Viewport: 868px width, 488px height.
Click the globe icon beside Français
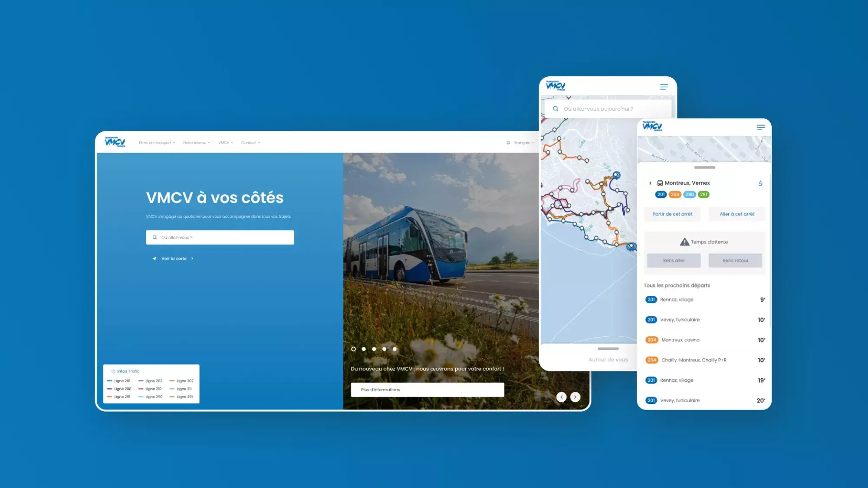(508, 143)
